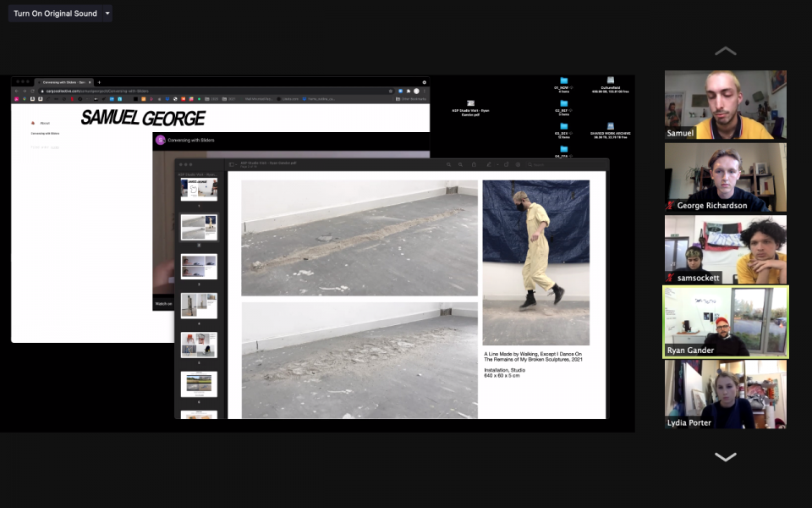Image resolution: width=812 pixels, height=508 pixels.
Task: Click the SHARED WORK ARCHIVE drive icon
Action: 611,126
